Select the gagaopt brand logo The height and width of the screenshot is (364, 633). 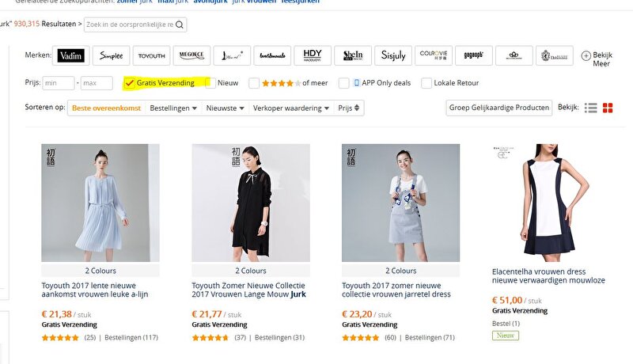pyautogui.click(x=473, y=55)
